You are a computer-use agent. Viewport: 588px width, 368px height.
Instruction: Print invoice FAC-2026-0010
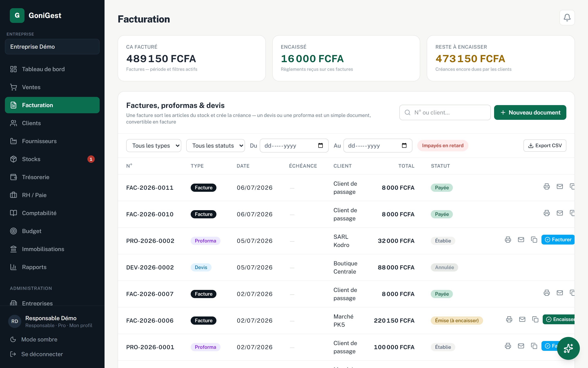coord(547,213)
